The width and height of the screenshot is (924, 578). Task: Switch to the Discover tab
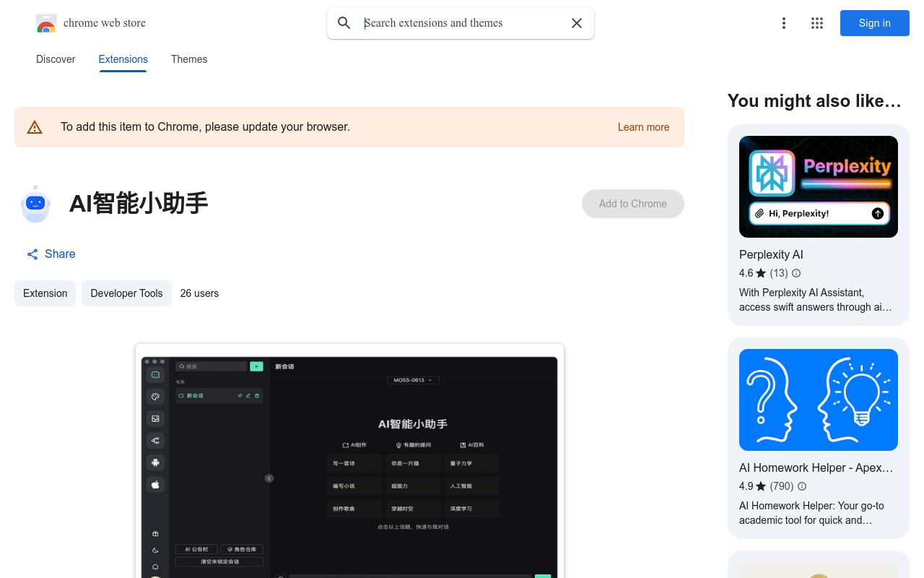tap(56, 59)
